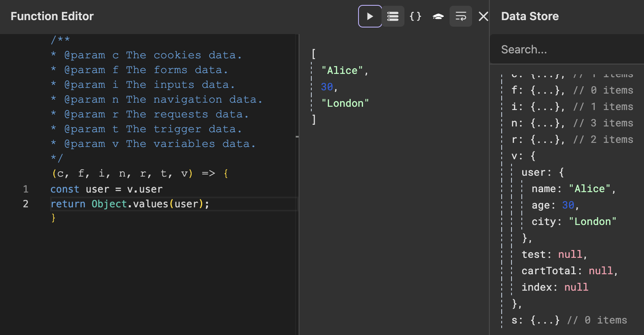Expand the r: {...} requests entry
The image size is (644, 335).
(572, 140)
